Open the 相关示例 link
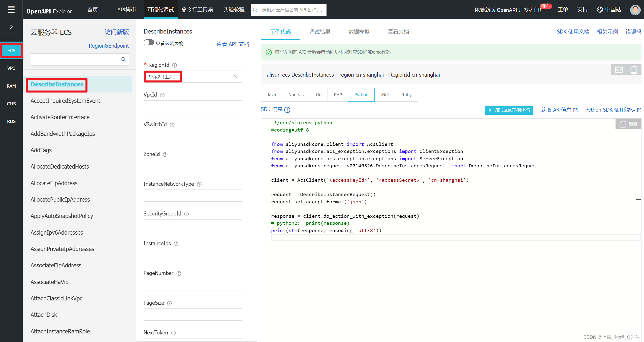This screenshot has width=644, height=342. (x=607, y=32)
